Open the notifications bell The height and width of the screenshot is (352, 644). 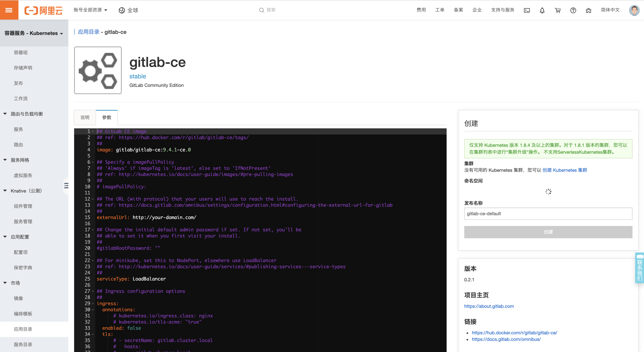[x=542, y=10]
